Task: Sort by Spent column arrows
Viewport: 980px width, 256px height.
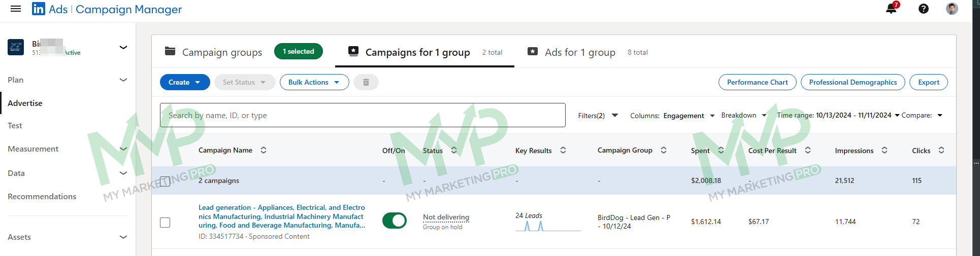Action: point(721,150)
